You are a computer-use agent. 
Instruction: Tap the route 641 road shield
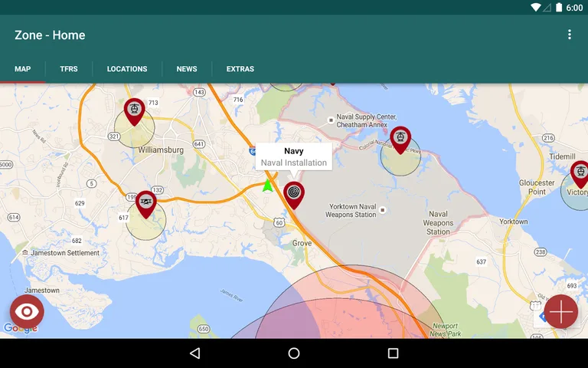click(x=199, y=144)
